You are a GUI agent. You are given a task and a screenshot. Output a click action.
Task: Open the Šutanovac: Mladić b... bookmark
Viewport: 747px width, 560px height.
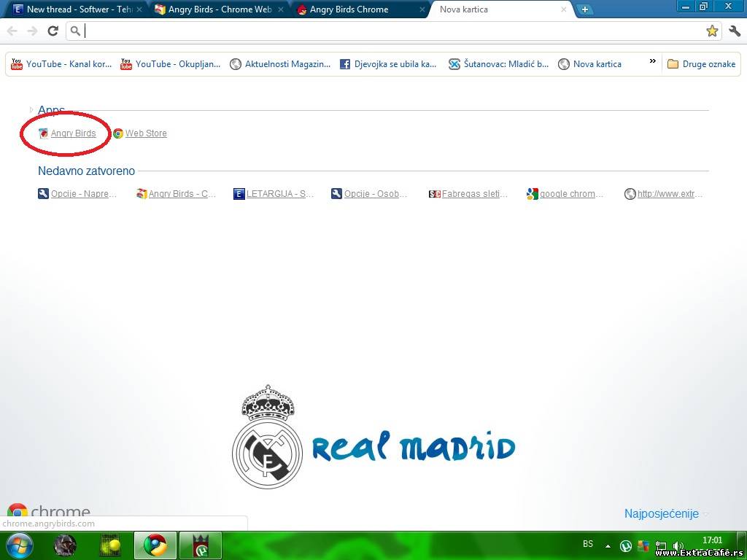coord(499,64)
